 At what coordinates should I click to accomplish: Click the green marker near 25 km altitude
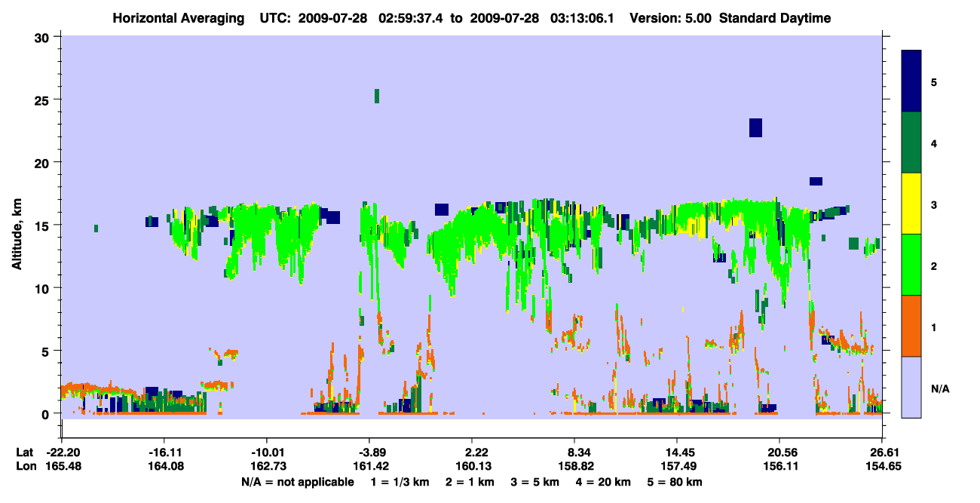click(x=377, y=96)
